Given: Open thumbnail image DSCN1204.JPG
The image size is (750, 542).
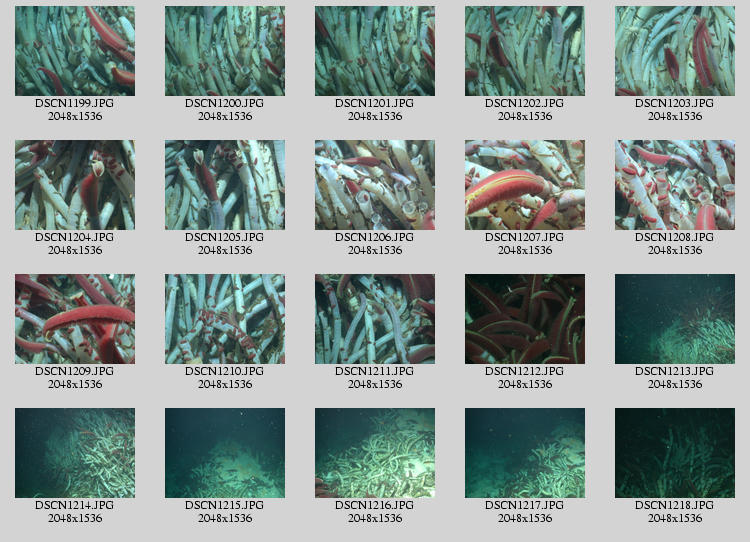Looking at the screenshot, I should pos(75,185).
